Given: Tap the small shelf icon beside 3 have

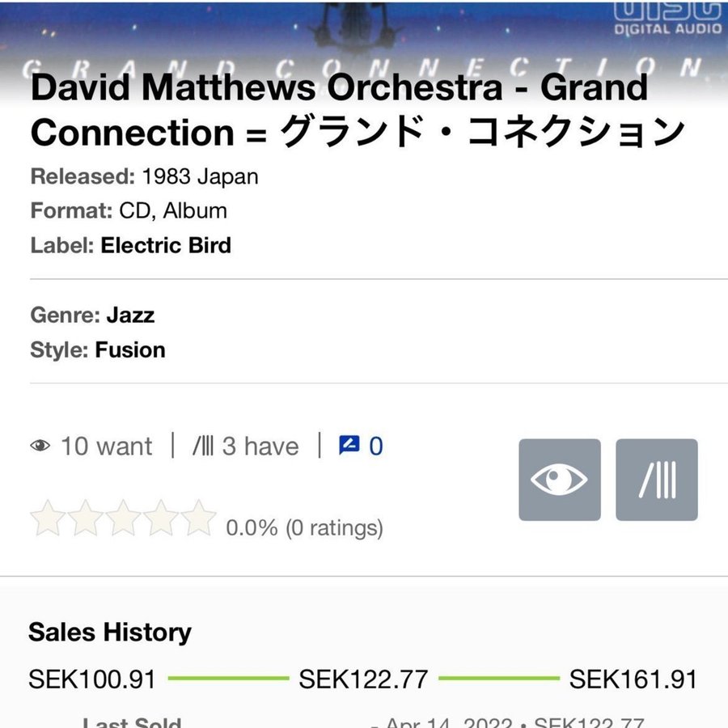Looking at the screenshot, I should click(x=202, y=446).
